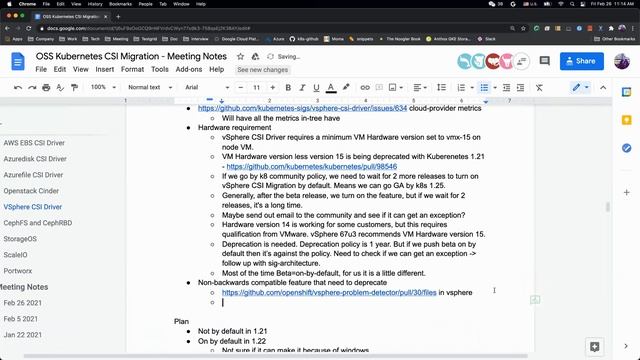The image size is (640, 360).
Task: Click the Undo icon in toolbar
Action: (x=18, y=87)
